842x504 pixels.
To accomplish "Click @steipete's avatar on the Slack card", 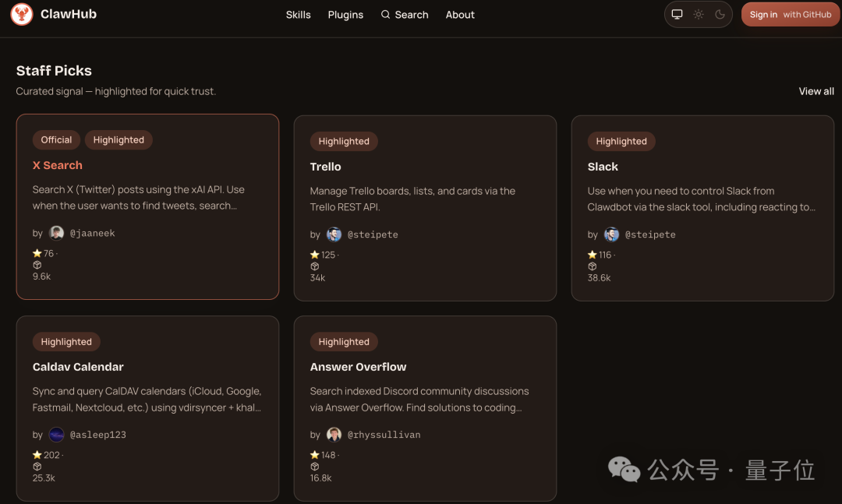I will pyautogui.click(x=612, y=234).
